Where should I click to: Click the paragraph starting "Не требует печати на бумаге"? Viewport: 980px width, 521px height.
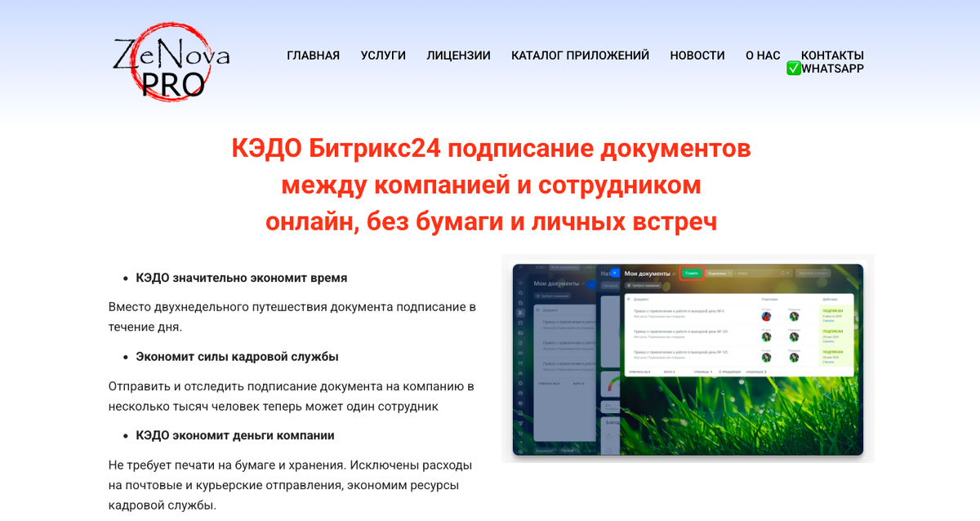tap(291, 485)
